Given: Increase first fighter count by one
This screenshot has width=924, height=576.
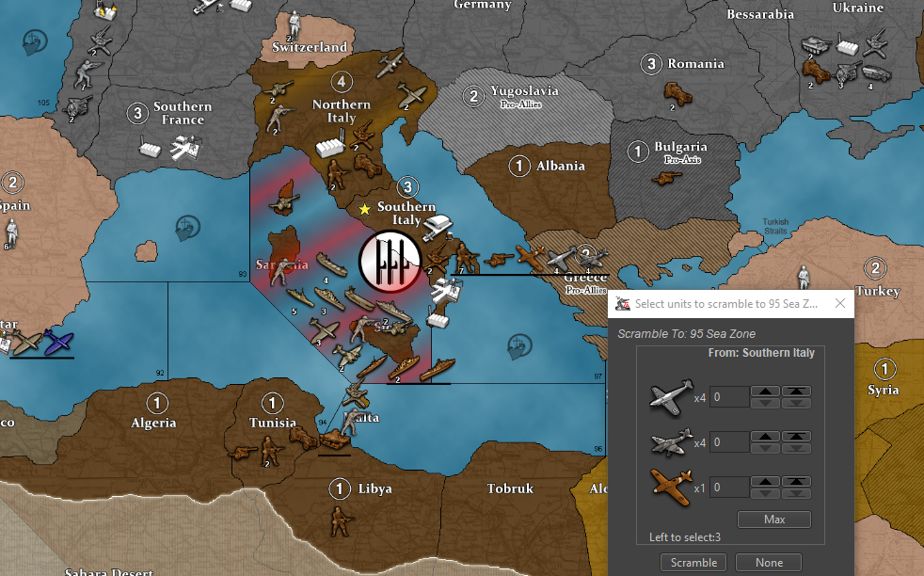Looking at the screenshot, I should pyautogui.click(x=768, y=392).
